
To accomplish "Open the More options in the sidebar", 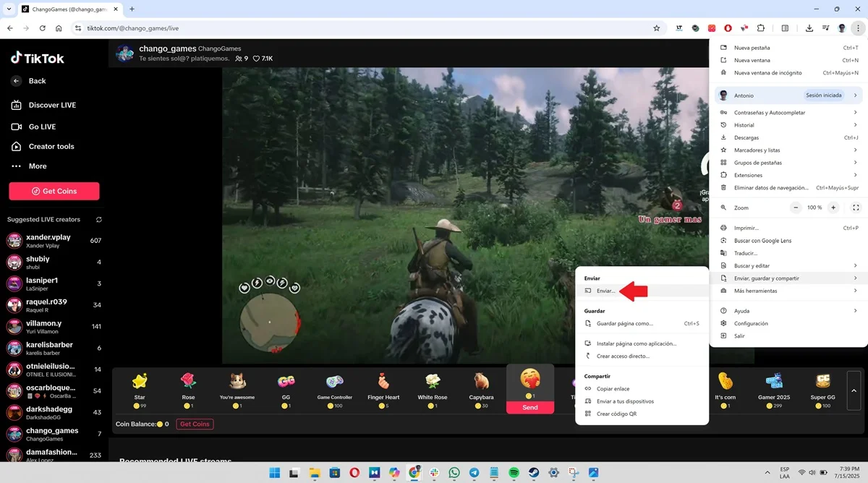I will 29,166.
